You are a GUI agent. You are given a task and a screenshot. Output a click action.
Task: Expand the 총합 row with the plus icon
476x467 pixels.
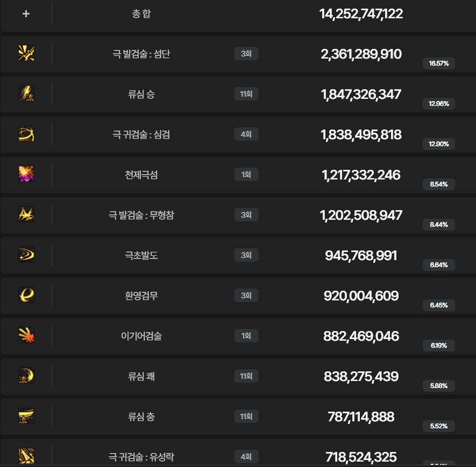[x=26, y=13]
